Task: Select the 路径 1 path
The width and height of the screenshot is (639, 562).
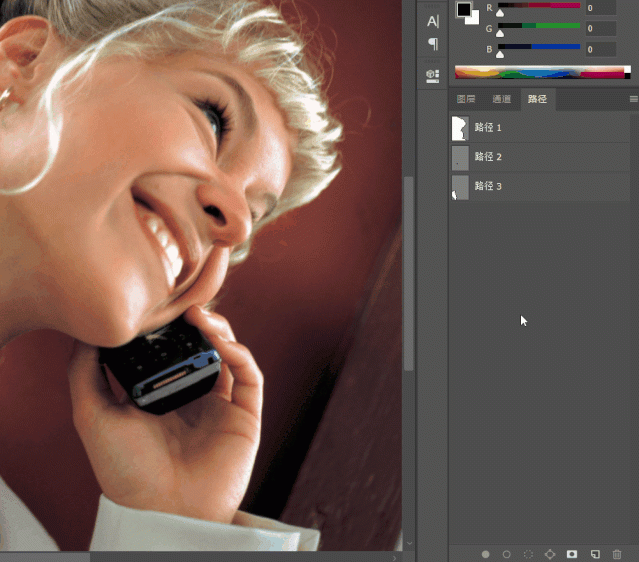Action: [x=488, y=128]
